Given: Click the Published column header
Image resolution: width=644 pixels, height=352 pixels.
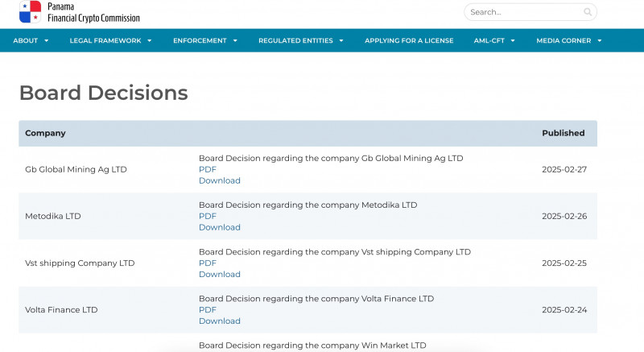Looking at the screenshot, I should tap(563, 133).
